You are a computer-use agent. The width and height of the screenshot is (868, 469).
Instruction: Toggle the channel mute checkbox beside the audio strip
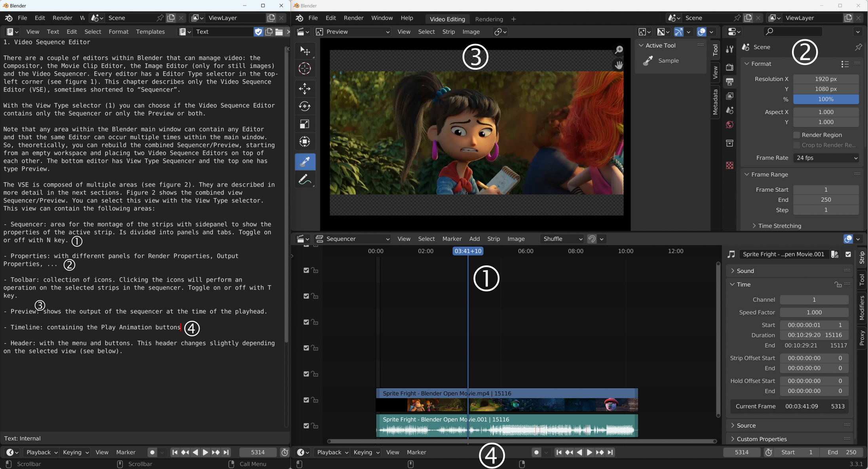tap(306, 426)
